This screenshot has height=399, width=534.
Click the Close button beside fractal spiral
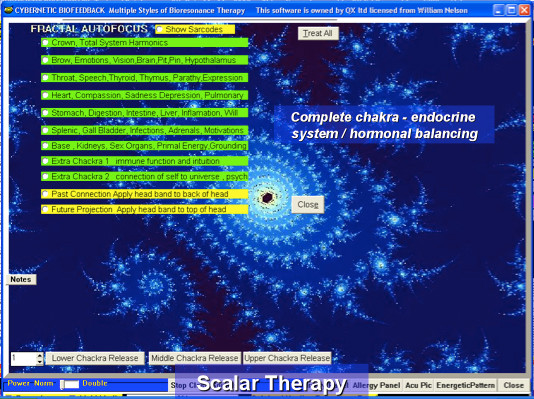coord(308,205)
